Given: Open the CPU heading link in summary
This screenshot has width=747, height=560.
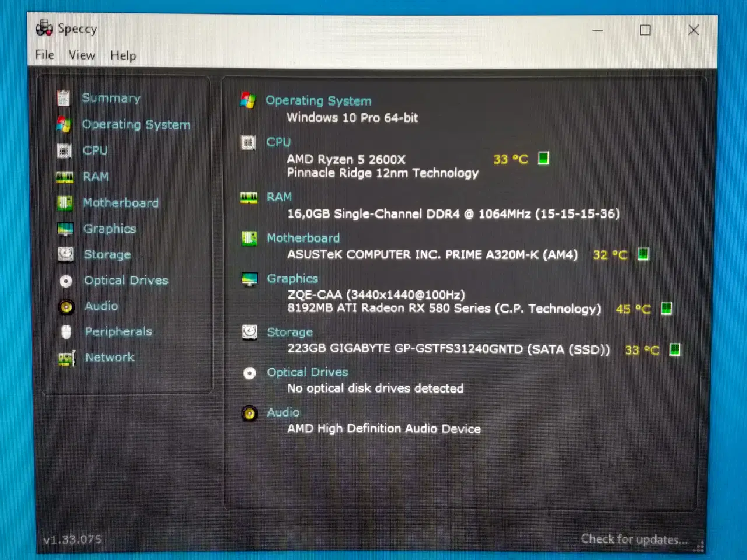Looking at the screenshot, I should [x=278, y=142].
